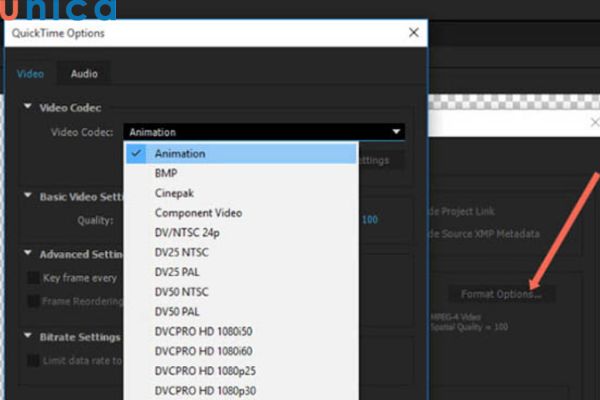Select DV/NTSC 24p codec
This screenshot has width=600, height=400.
tap(242, 232)
